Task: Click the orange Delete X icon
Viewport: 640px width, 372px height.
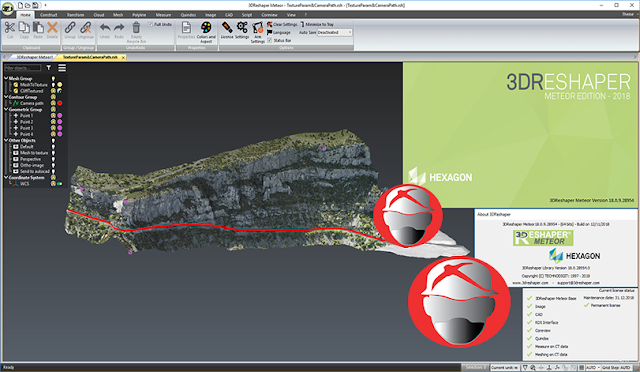Action: [x=52, y=28]
